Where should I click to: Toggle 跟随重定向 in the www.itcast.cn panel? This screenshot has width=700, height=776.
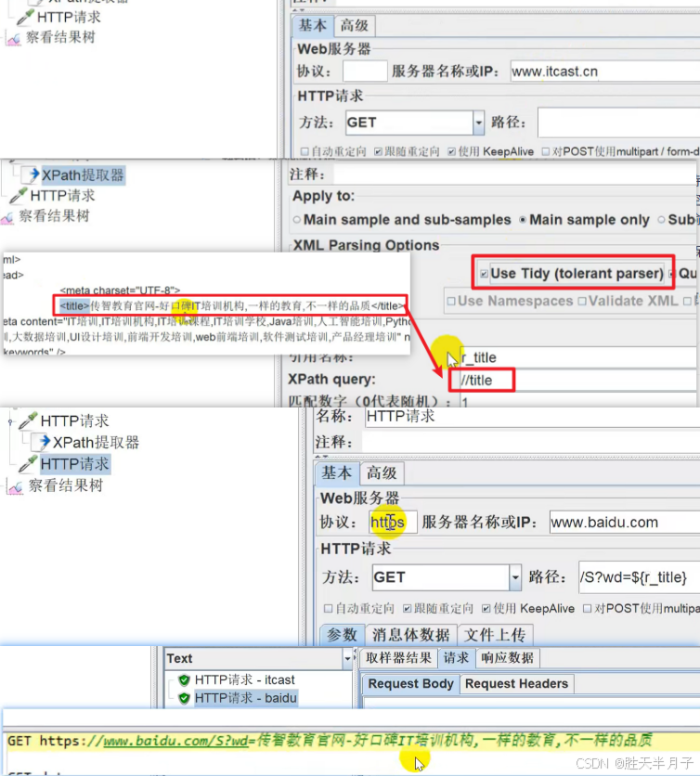pos(378,151)
